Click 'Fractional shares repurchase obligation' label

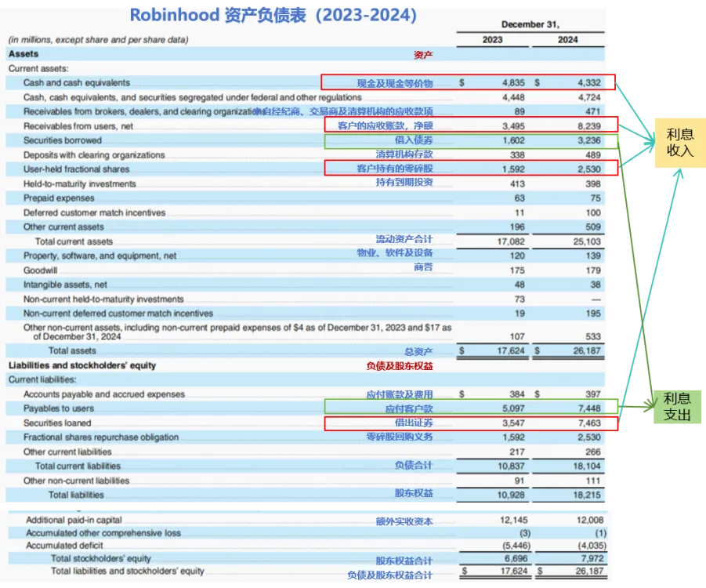pyautogui.click(x=101, y=437)
